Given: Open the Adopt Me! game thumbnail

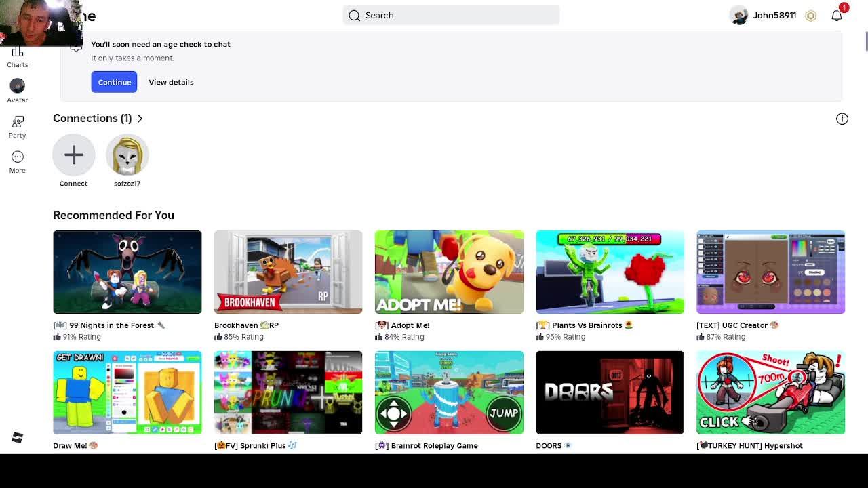Looking at the screenshot, I should tap(449, 272).
